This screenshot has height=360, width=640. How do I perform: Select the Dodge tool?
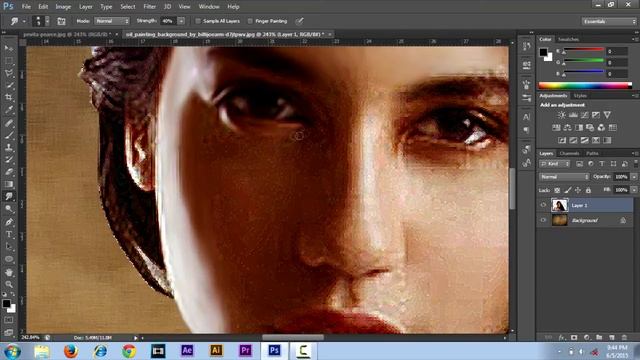(9, 209)
